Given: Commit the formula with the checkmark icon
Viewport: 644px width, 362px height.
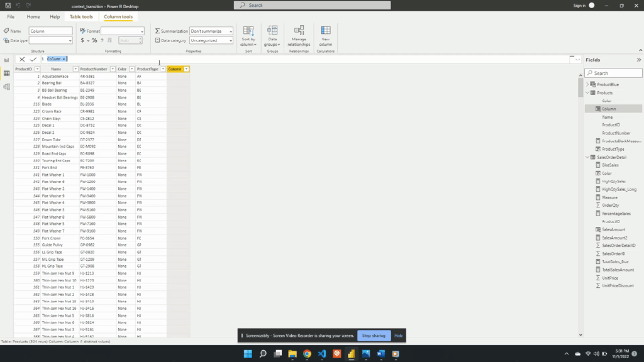Looking at the screenshot, I should pyautogui.click(x=33, y=59).
